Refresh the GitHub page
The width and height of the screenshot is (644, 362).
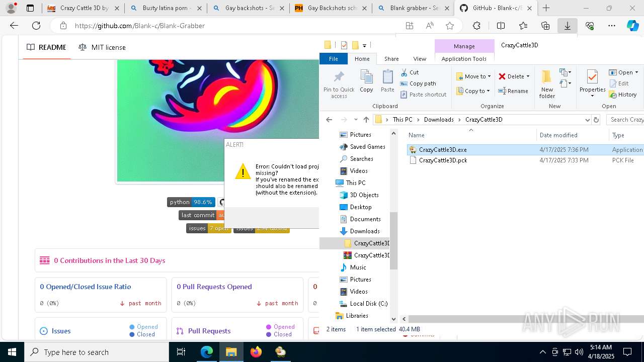(36, 26)
